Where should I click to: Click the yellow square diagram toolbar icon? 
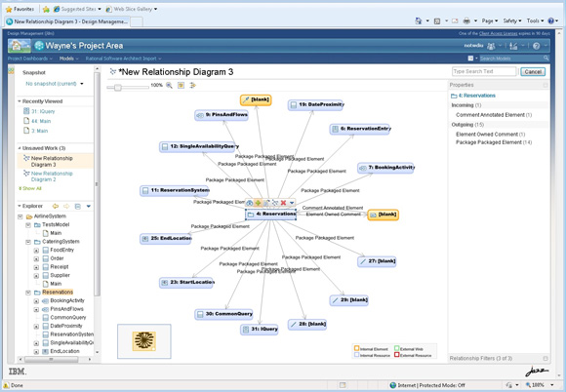[181, 85]
